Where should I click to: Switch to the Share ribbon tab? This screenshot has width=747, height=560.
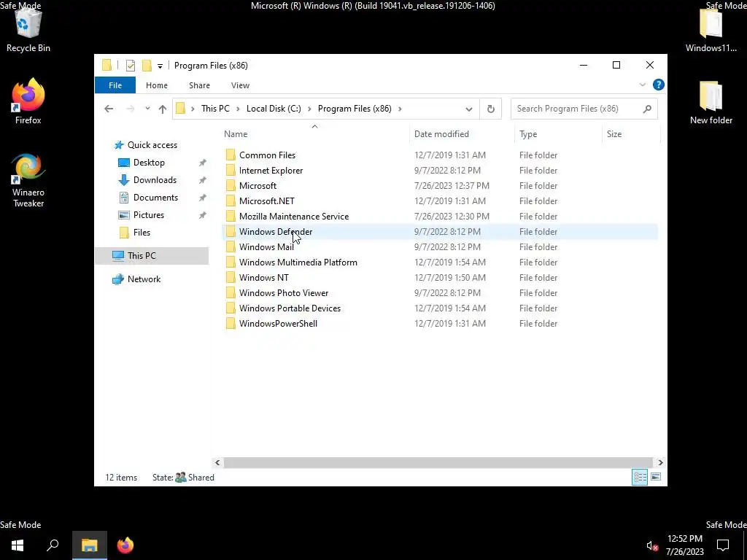tap(199, 85)
